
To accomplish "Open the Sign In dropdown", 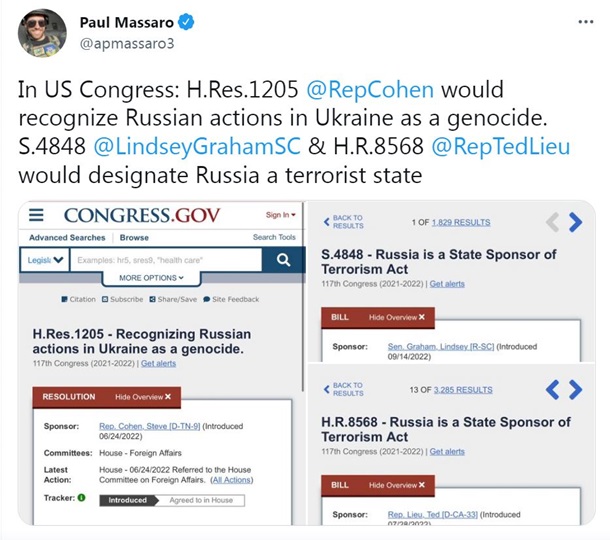I will tap(281, 215).
